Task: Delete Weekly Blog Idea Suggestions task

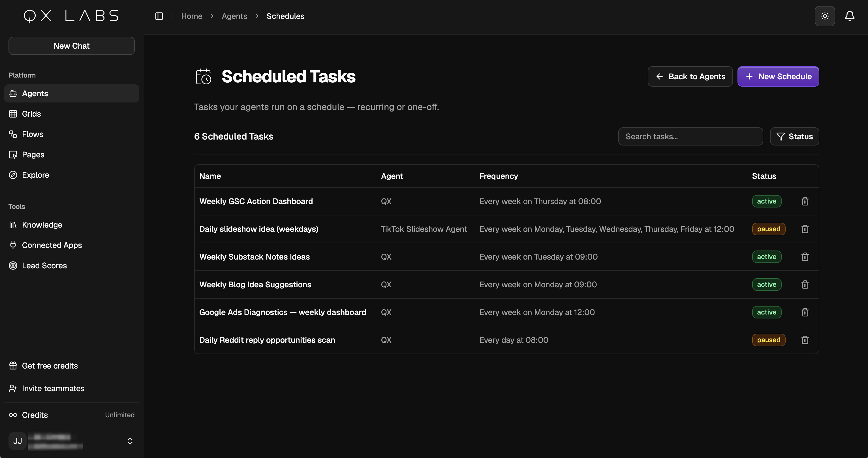Action: (x=805, y=284)
